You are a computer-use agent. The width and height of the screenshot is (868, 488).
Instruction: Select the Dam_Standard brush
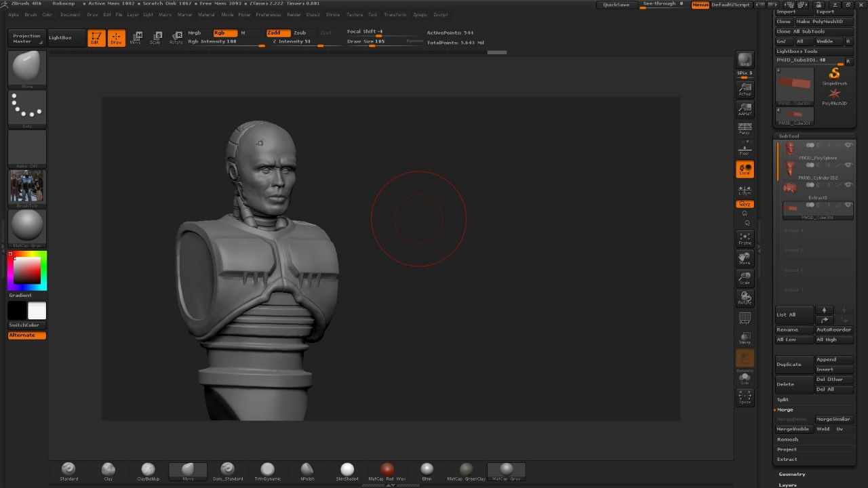point(227,472)
